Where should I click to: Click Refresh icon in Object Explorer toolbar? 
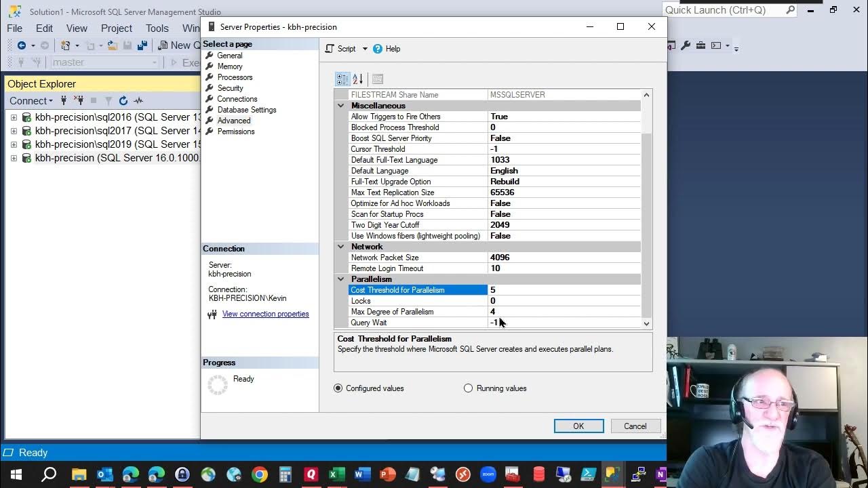123,100
